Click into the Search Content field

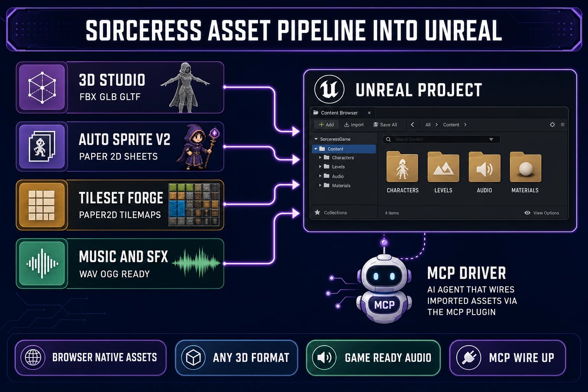441,139
